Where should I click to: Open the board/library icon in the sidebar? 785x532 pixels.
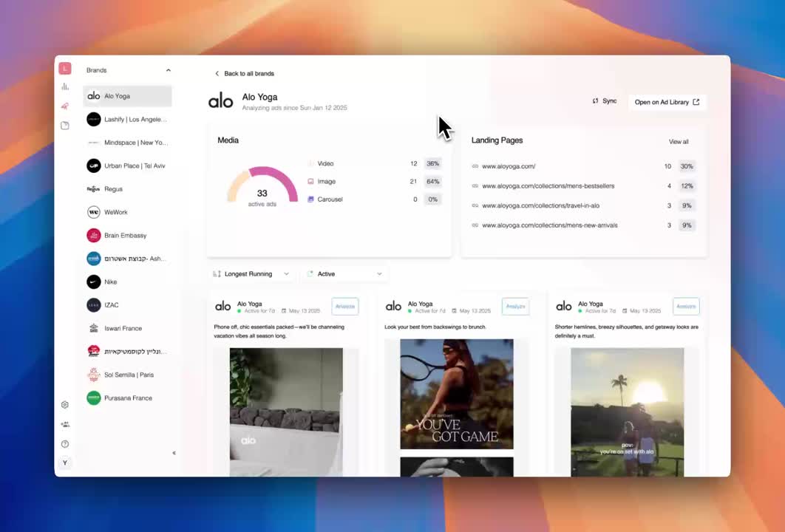pyautogui.click(x=65, y=126)
